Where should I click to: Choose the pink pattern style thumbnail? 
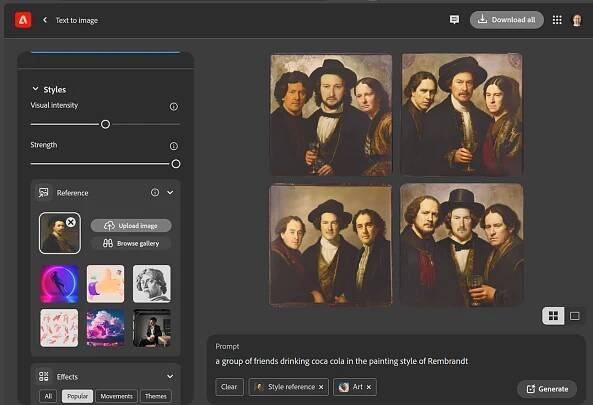coord(59,328)
